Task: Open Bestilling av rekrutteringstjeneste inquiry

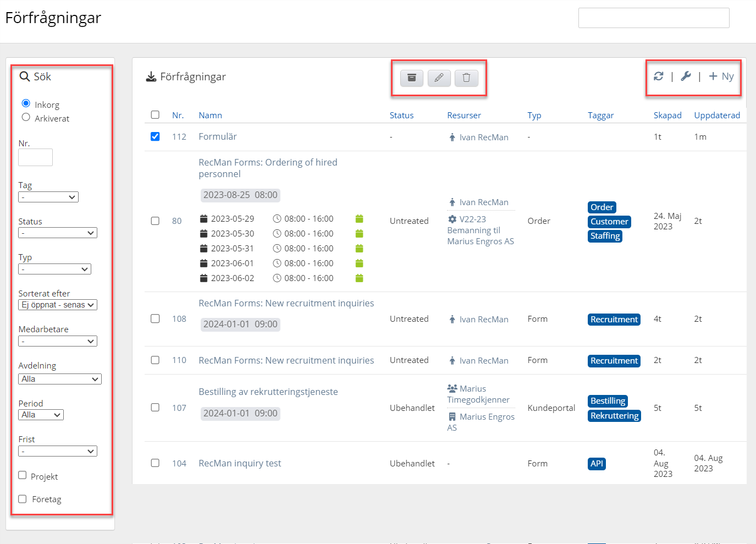Action: pyautogui.click(x=268, y=392)
